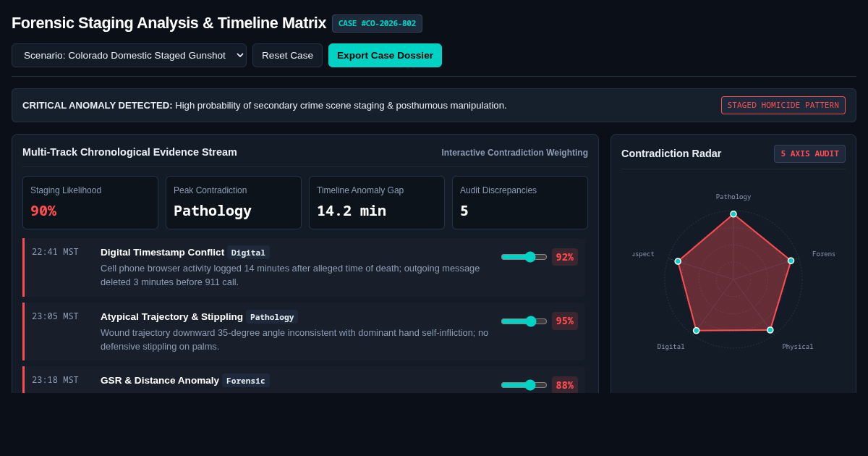Click the Digital category tag

point(248,253)
